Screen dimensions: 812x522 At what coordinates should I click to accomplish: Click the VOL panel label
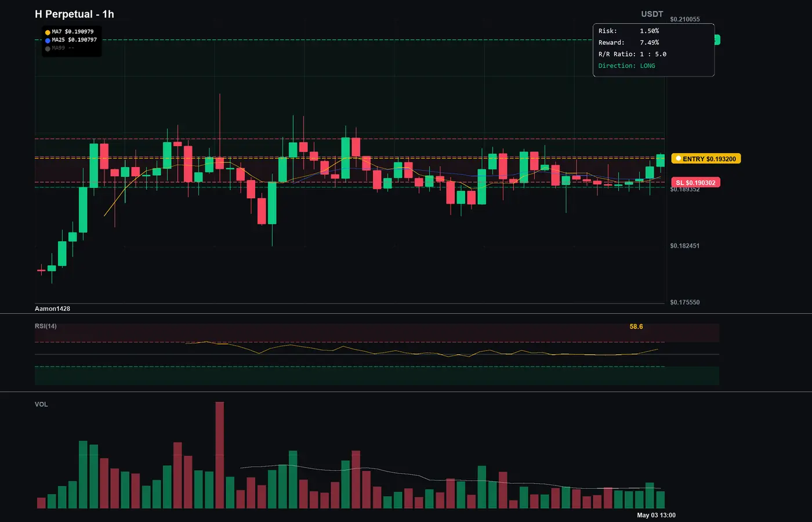coord(41,404)
